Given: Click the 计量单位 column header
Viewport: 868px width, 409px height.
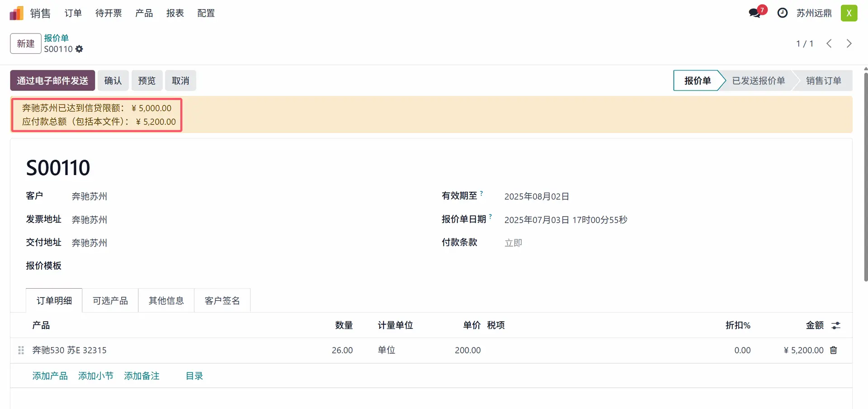Looking at the screenshot, I should coord(396,325).
